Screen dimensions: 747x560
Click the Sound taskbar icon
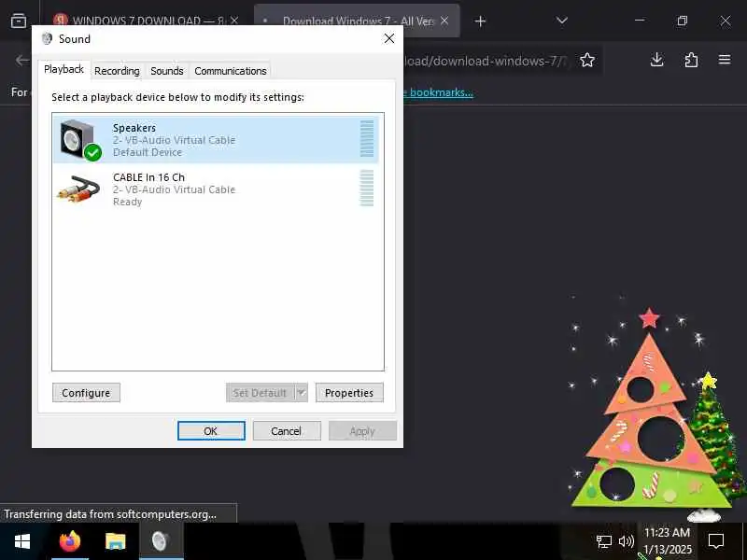click(x=161, y=541)
